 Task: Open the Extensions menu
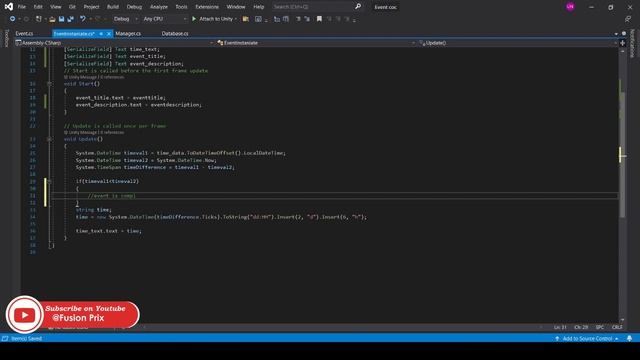pyautogui.click(x=207, y=7)
